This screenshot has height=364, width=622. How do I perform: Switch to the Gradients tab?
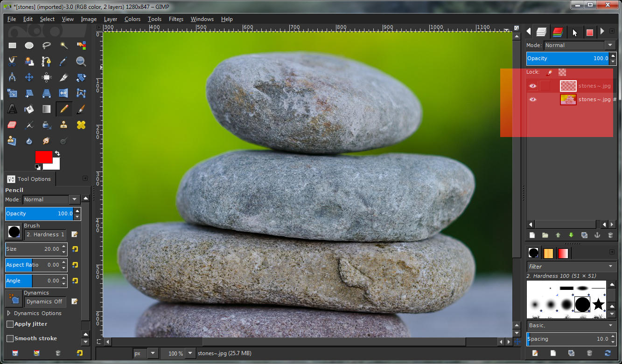click(563, 253)
